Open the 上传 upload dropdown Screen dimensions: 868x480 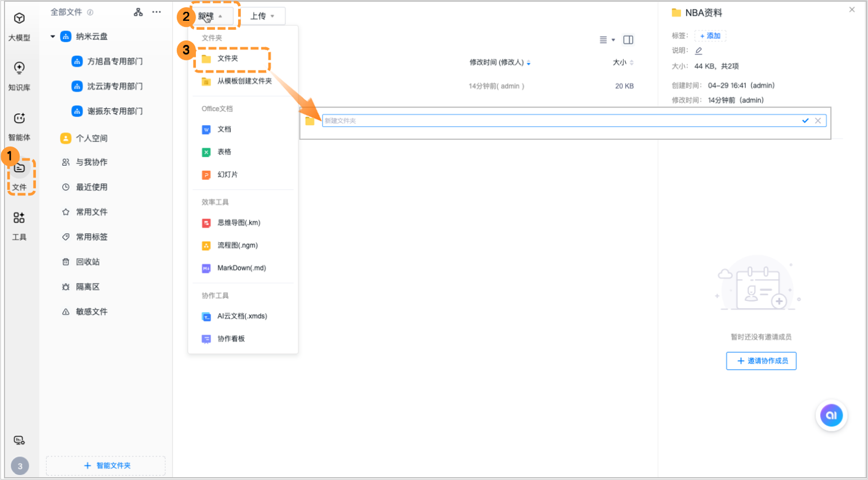263,16
